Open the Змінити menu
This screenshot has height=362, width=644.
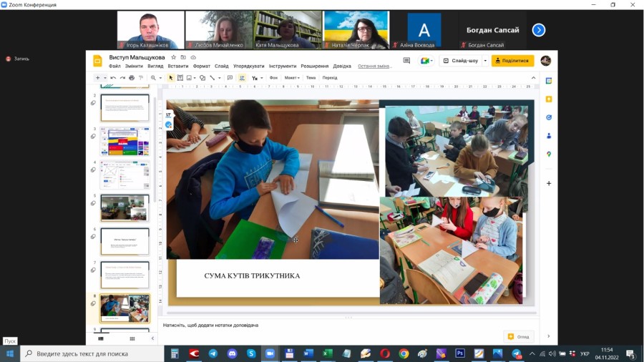tap(134, 66)
